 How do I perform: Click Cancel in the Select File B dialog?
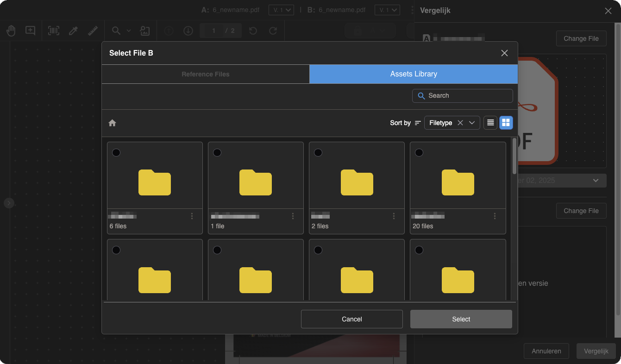click(351, 319)
